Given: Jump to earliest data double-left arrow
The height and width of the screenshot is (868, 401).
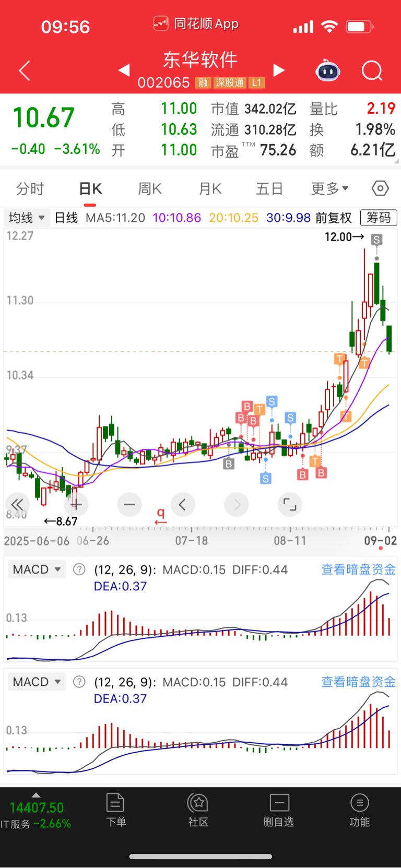Looking at the screenshot, I should coord(17,504).
